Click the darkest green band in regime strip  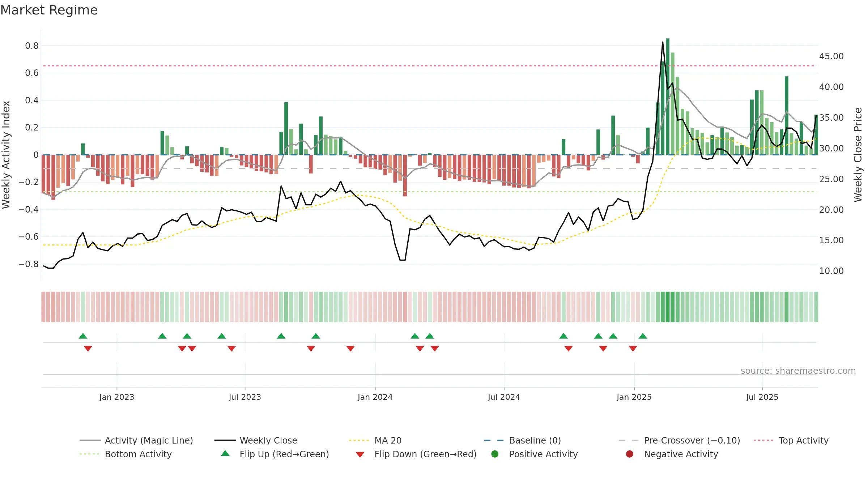[x=668, y=307]
